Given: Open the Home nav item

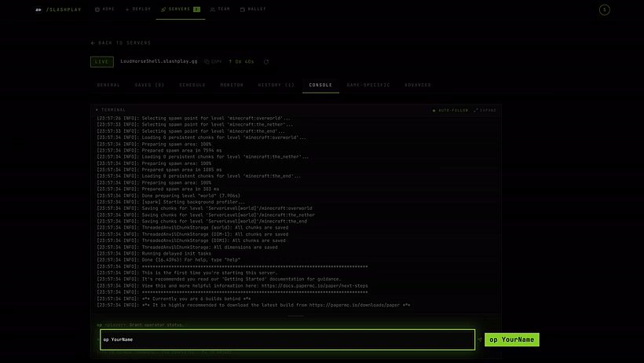Looking at the screenshot, I should [x=104, y=9].
